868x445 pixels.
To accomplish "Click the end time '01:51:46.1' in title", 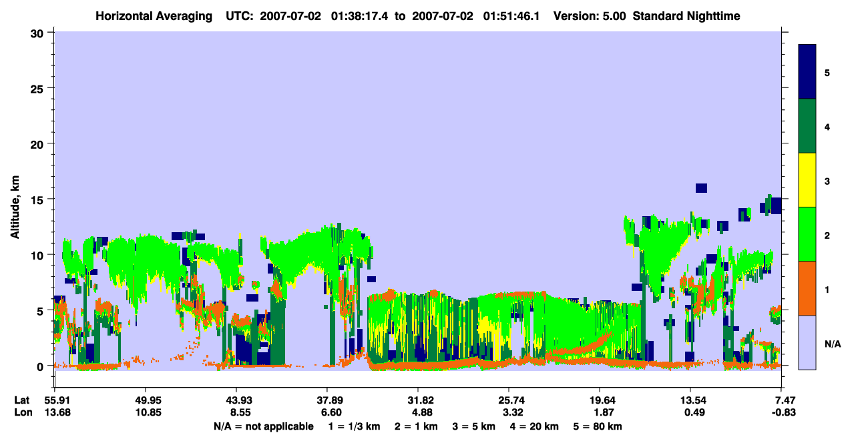I will (x=510, y=15).
